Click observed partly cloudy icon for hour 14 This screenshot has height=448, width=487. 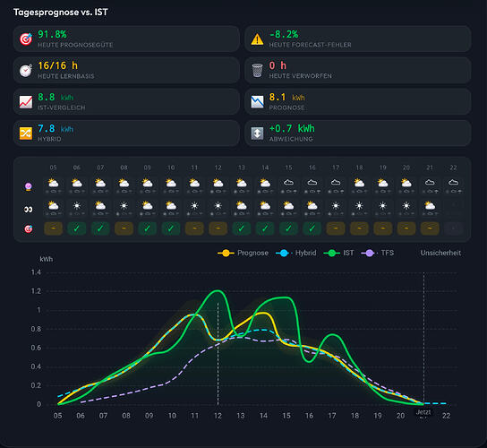click(x=265, y=205)
